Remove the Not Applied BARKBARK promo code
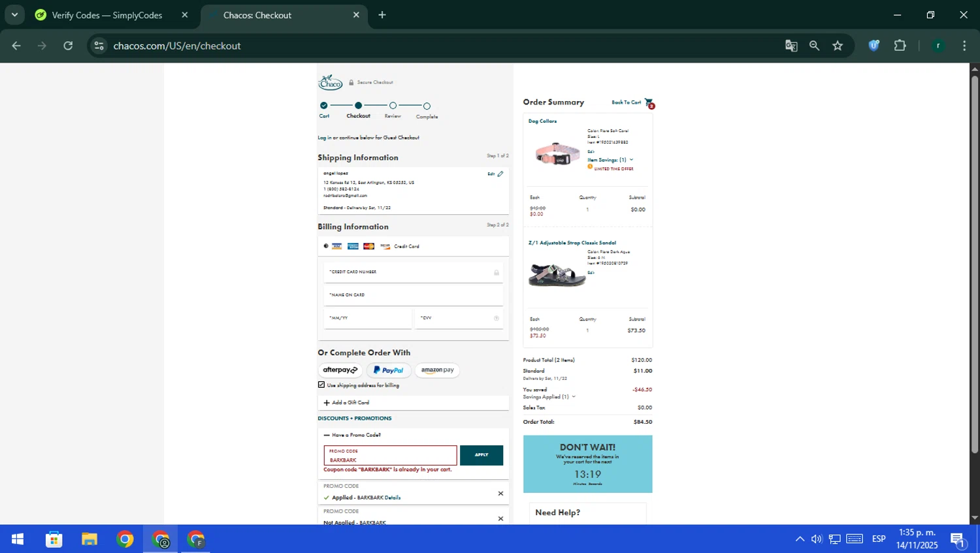 501,519
